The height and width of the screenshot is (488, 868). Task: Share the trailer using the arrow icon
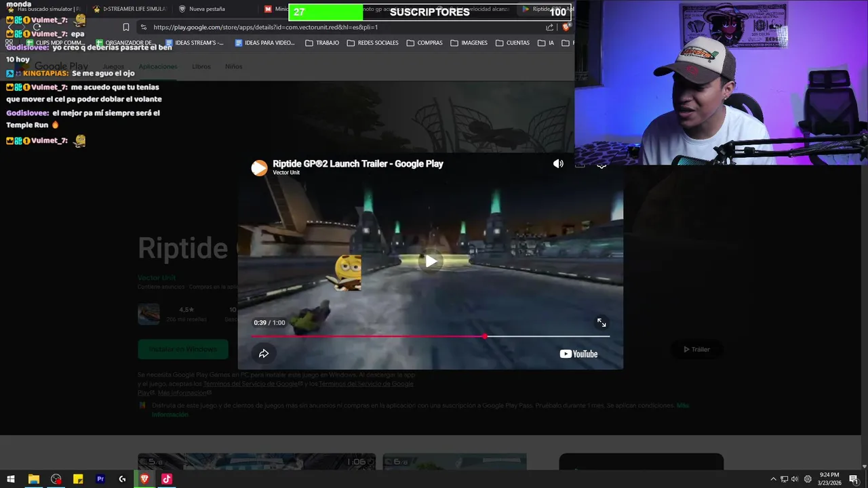point(264,353)
